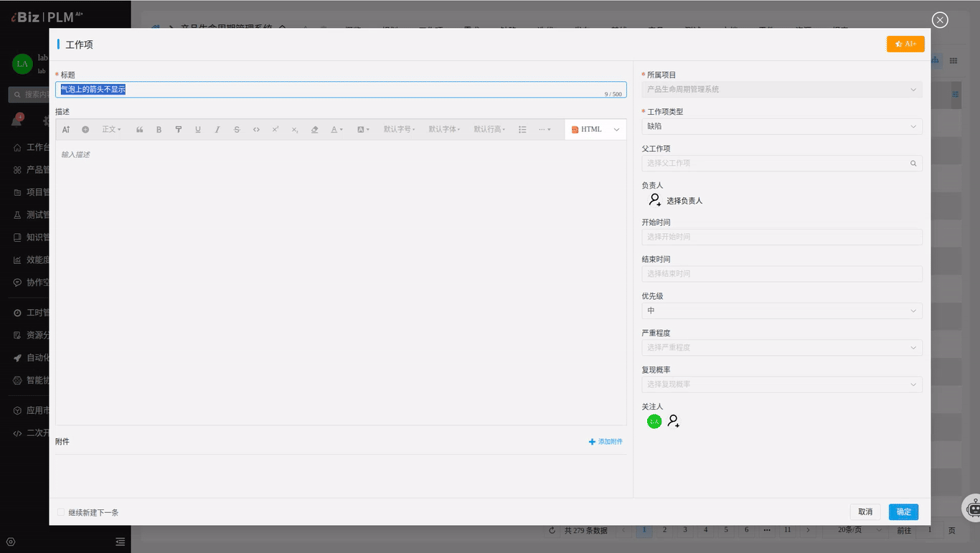Click the 父工作项 parent work item field
The width and height of the screenshot is (980, 553).
[782, 164]
